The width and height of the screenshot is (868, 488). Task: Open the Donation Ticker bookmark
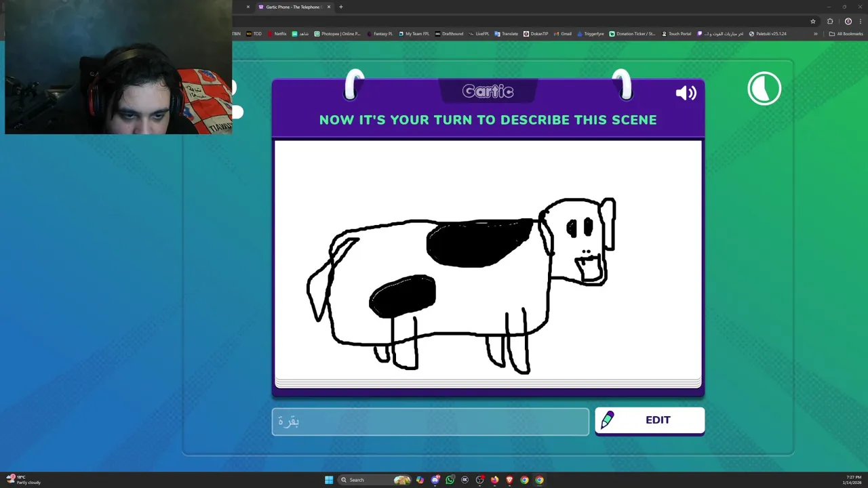[x=633, y=34]
